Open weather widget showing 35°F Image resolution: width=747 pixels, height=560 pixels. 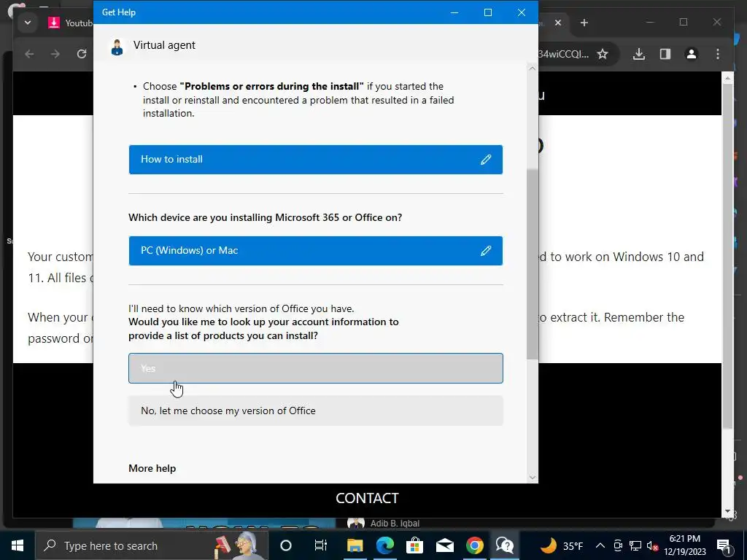tap(562, 545)
